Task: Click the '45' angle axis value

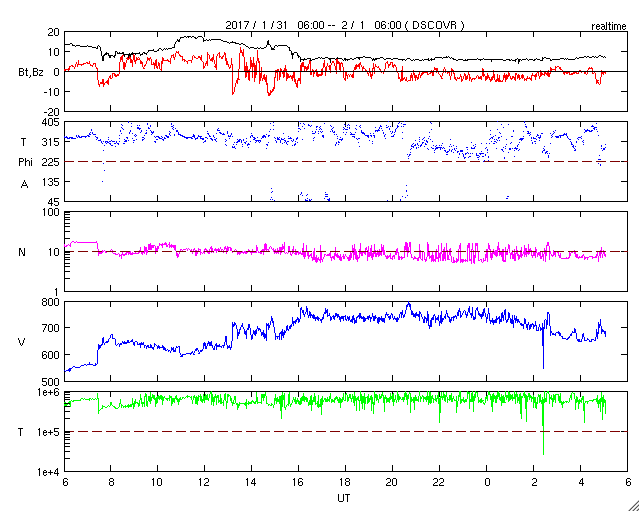Action: [55, 202]
